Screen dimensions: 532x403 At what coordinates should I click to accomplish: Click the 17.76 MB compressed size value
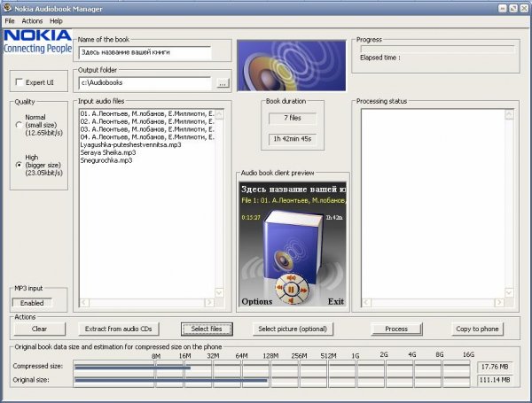click(x=495, y=367)
